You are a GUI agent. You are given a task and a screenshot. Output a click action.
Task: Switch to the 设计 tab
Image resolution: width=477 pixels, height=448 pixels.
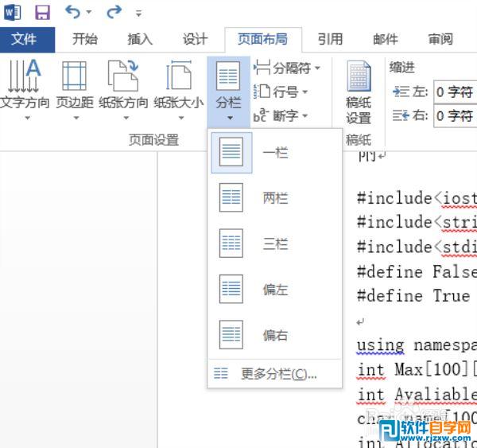tap(195, 39)
